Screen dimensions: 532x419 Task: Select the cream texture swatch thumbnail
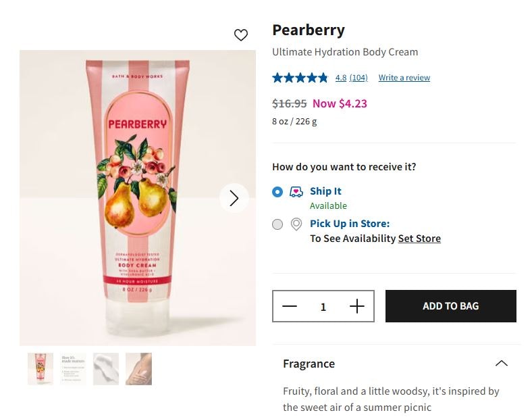pyautogui.click(x=106, y=369)
